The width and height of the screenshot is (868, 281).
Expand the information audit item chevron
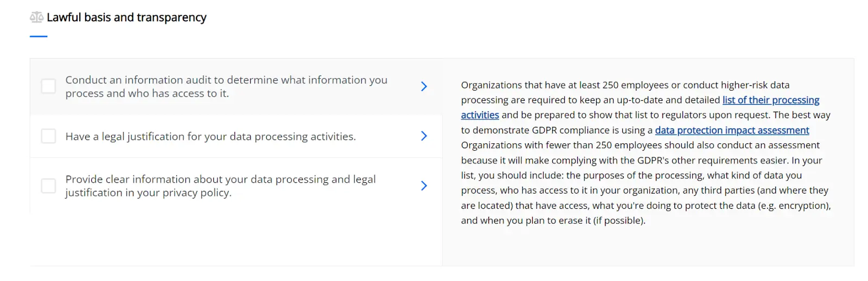click(424, 86)
